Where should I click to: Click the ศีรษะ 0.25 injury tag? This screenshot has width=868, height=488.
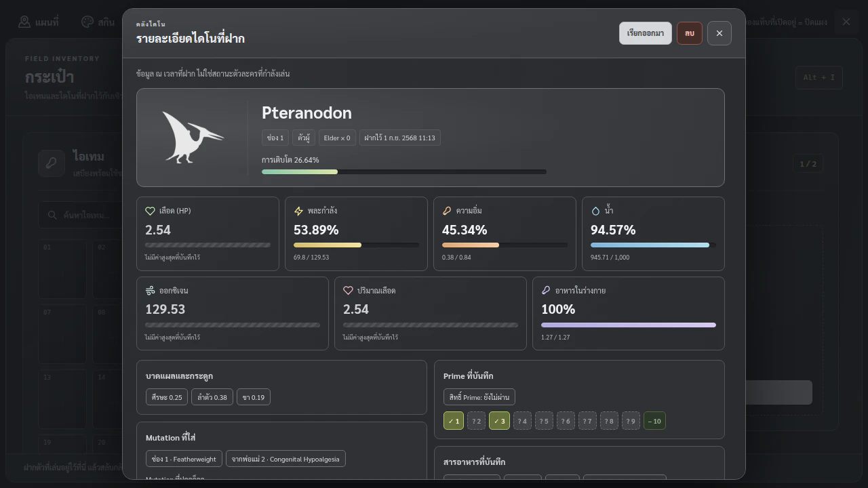(x=167, y=396)
